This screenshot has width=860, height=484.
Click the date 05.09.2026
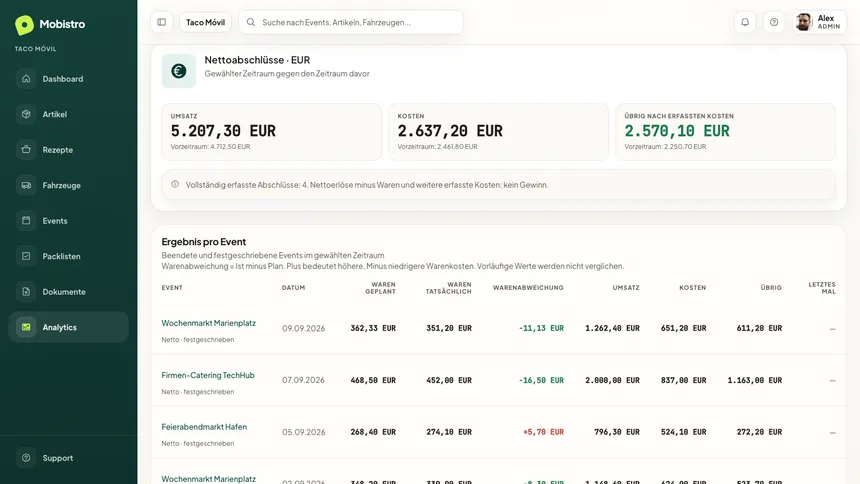(303, 432)
